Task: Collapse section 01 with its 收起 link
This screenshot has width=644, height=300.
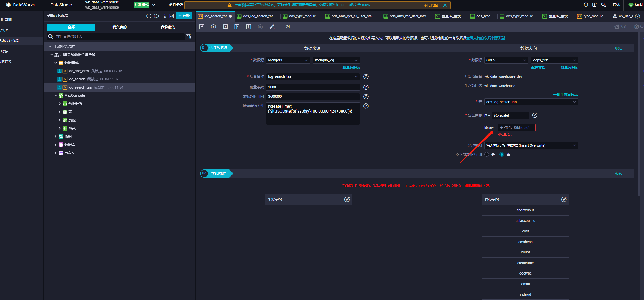Action: click(x=619, y=48)
